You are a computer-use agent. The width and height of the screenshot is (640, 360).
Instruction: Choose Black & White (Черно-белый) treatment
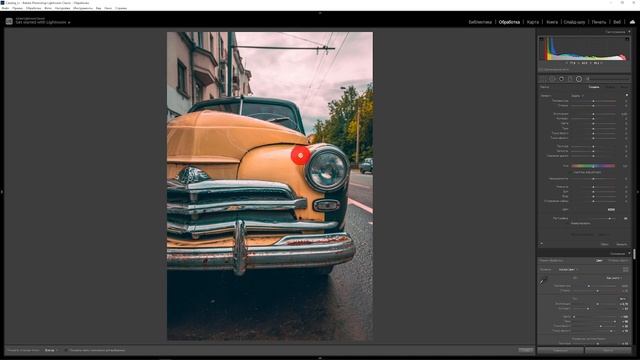pos(618,260)
